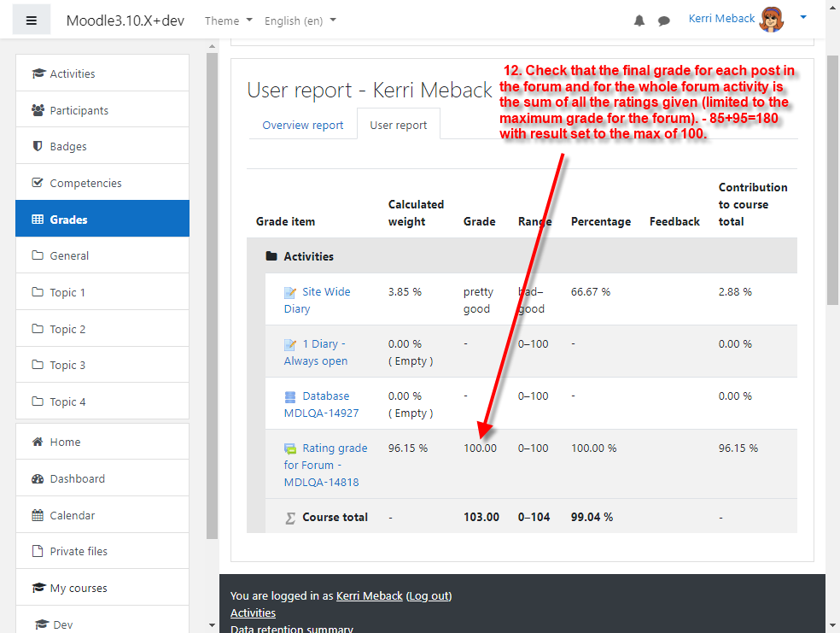Click the Badges shield icon

(38, 146)
